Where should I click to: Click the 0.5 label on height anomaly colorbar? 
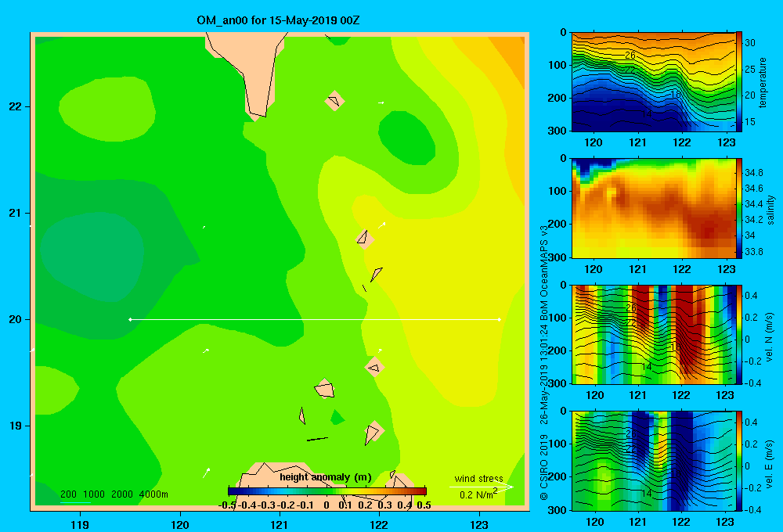pyautogui.click(x=424, y=505)
